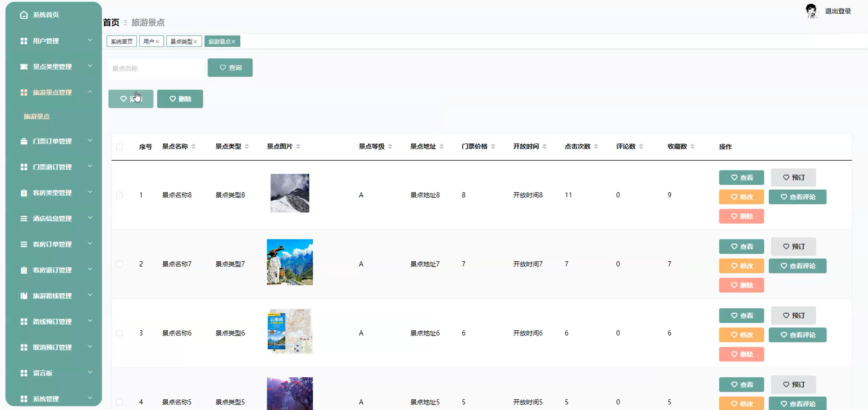Close the 用户 tab
Viewport: 868px width, 410px height.
click(x=157, y=42)
